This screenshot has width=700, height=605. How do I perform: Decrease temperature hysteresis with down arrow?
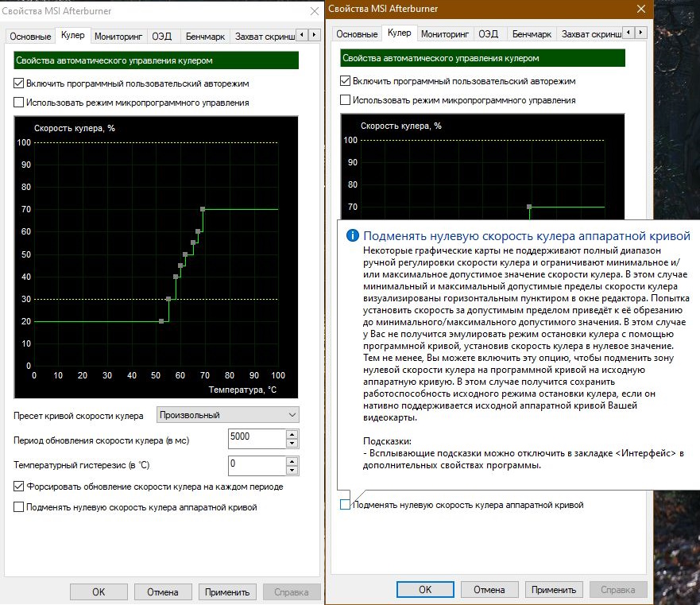[292, 470]
